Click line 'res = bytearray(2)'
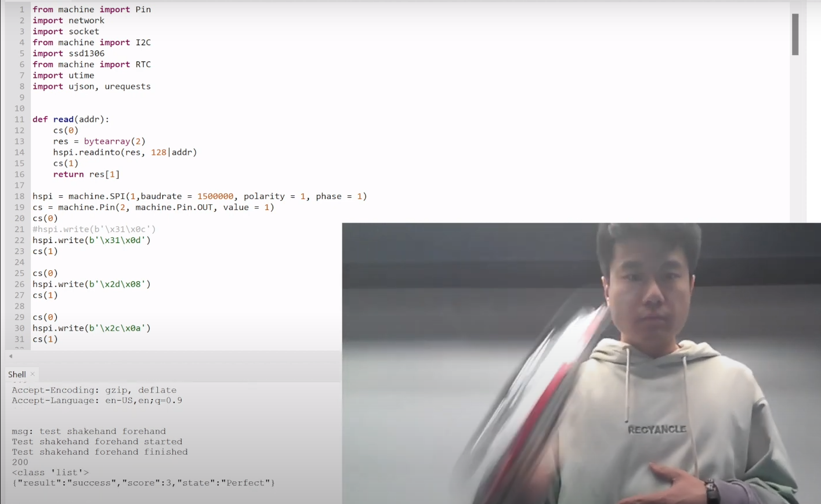821x504 pixels. point(99,142)
